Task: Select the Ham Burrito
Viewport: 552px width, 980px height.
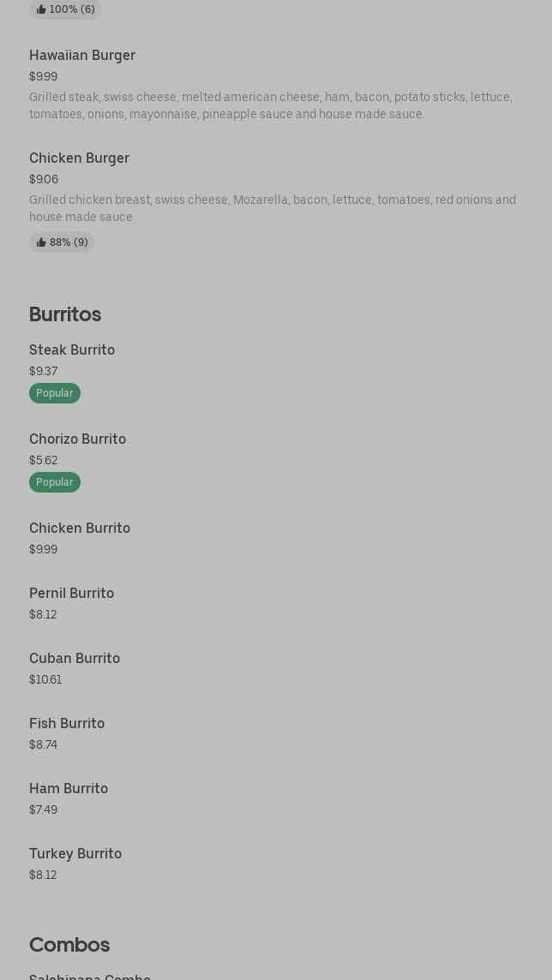Action: 69,789
